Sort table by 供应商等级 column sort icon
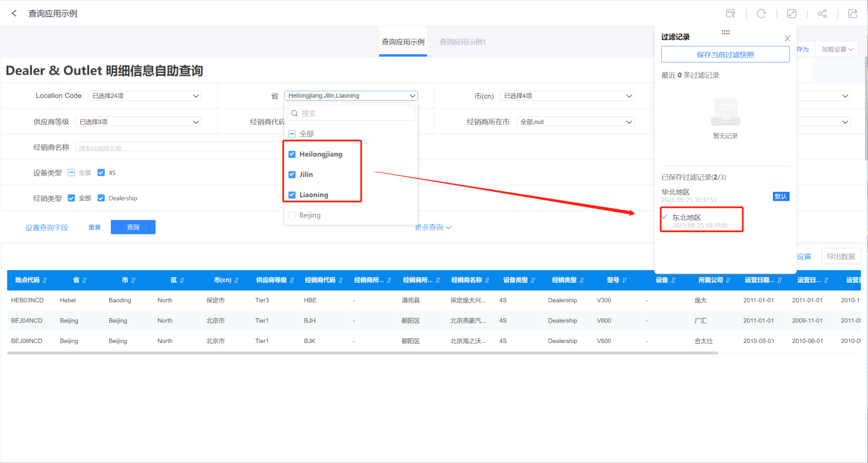 coord(291,280)
